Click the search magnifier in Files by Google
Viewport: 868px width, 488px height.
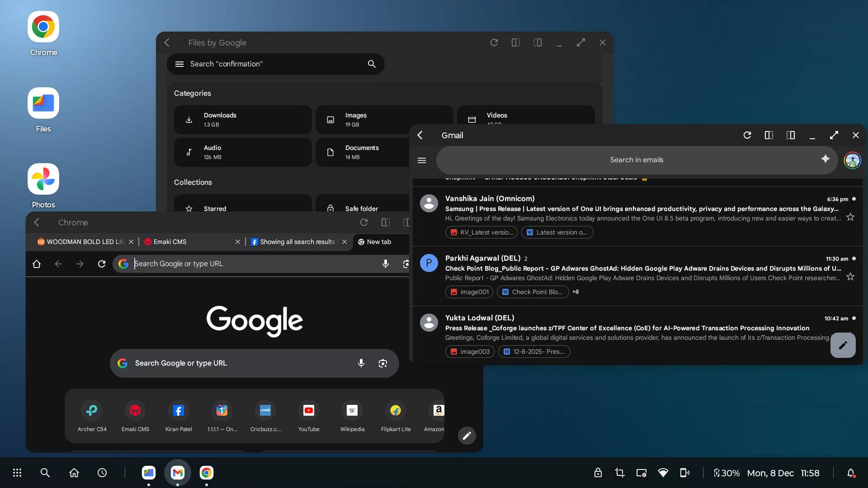371,64
